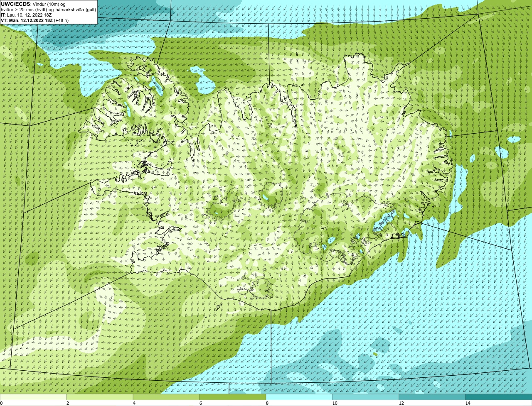Click legend scale label '14'
Image resolution: width=532 pixels, height=406 pixels.
468,403
